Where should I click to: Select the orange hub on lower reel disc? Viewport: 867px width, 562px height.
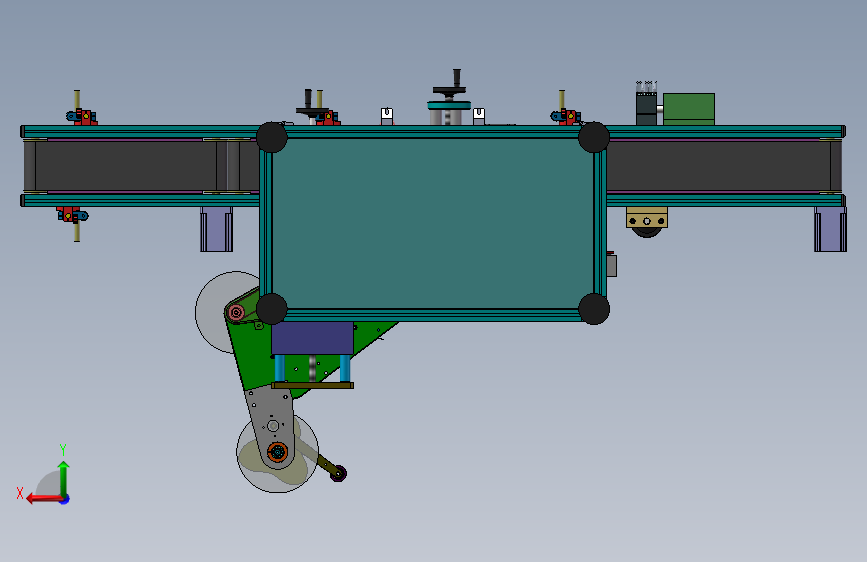(277, 452)
